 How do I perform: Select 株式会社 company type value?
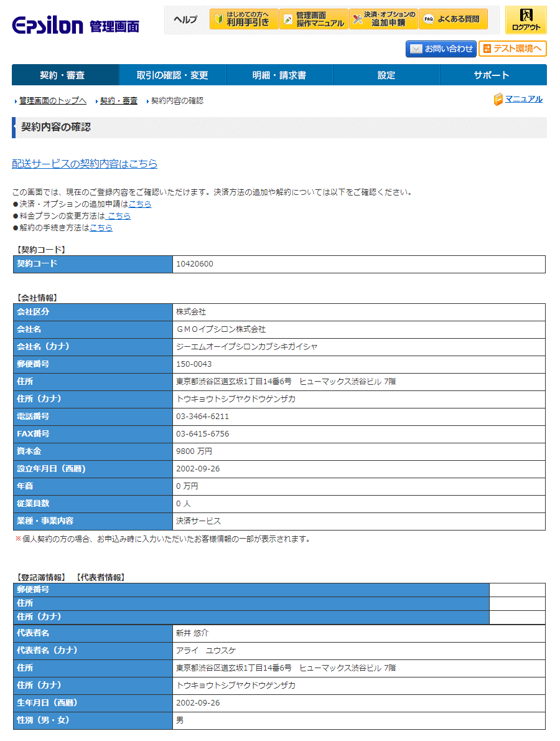[x=191, y=312]
